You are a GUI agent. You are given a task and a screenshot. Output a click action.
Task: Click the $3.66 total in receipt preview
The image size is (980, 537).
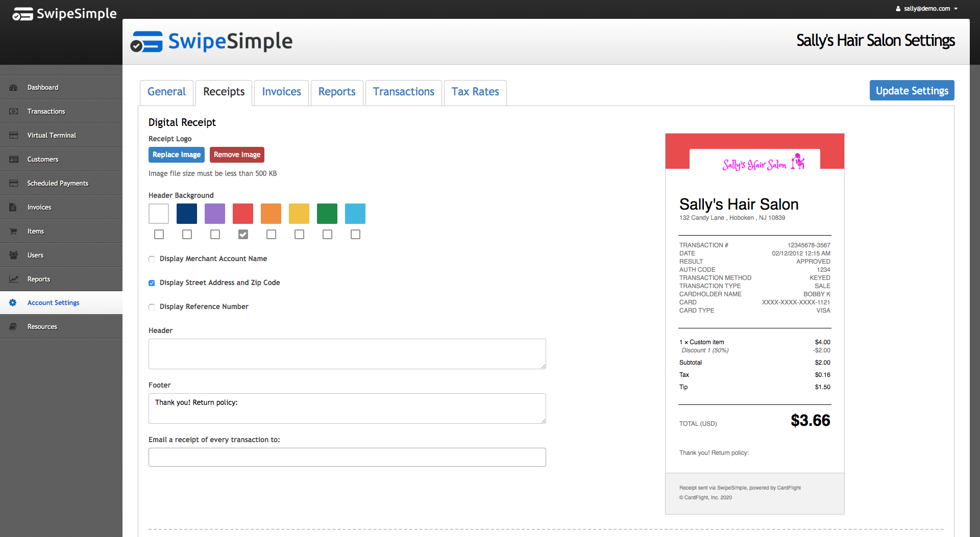tap(810, 421)
